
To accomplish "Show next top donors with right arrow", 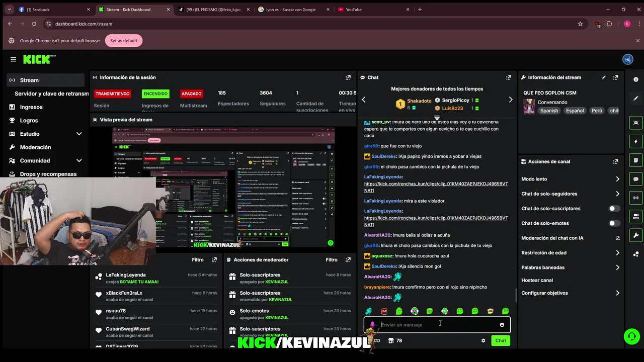I will pyautogui.click(x=510, y=100).
